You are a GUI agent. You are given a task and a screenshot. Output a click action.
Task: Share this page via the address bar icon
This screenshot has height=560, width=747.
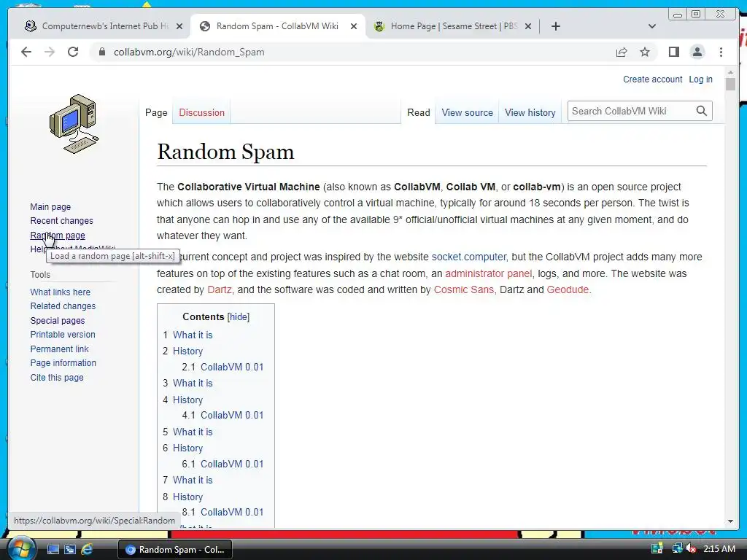[622, 52]
